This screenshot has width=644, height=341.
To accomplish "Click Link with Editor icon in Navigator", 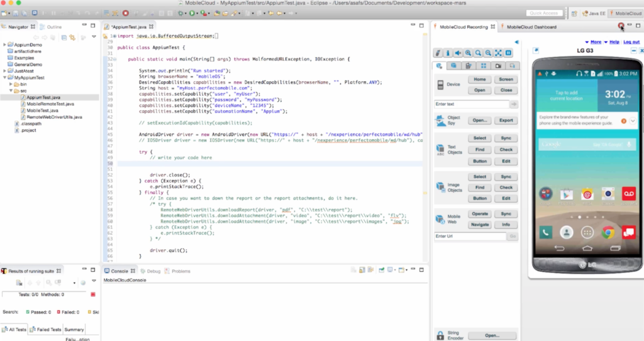I will pyautogui.click(x=72, y=37).
